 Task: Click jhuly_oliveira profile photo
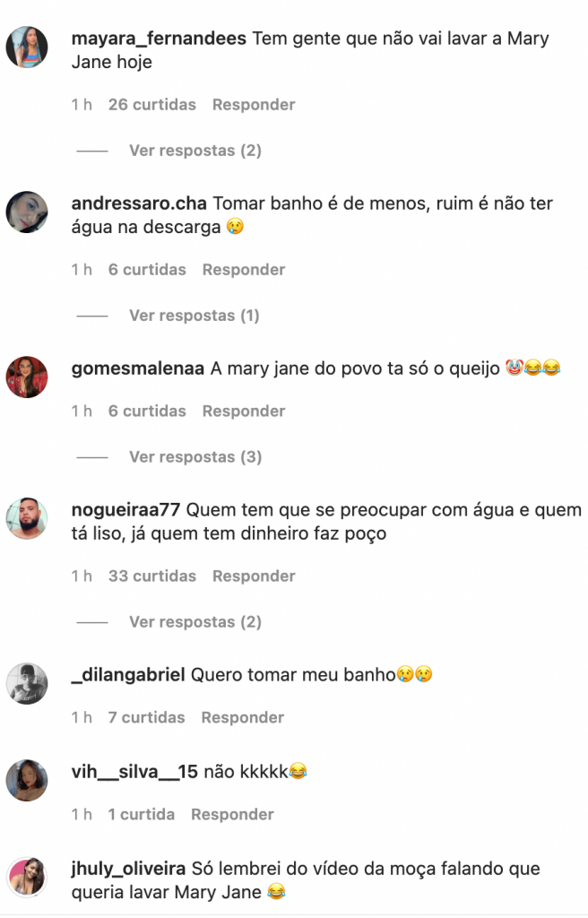(x=27, y=877)
